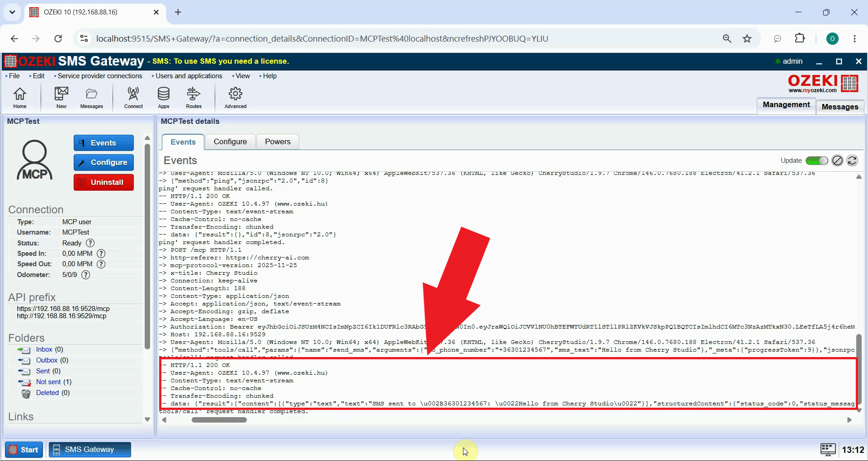Click the Speed In help icon

point(101,254)
